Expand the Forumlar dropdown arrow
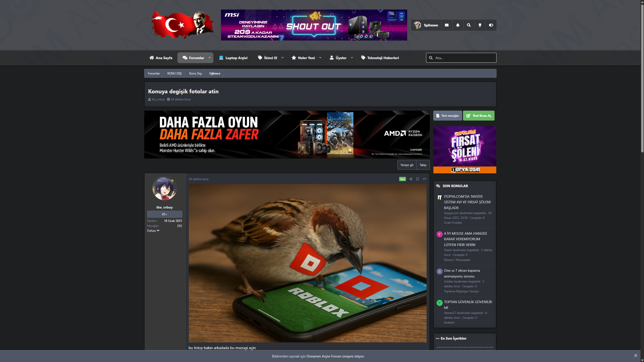Screen dimensions: 644x362 pos(209,58)
